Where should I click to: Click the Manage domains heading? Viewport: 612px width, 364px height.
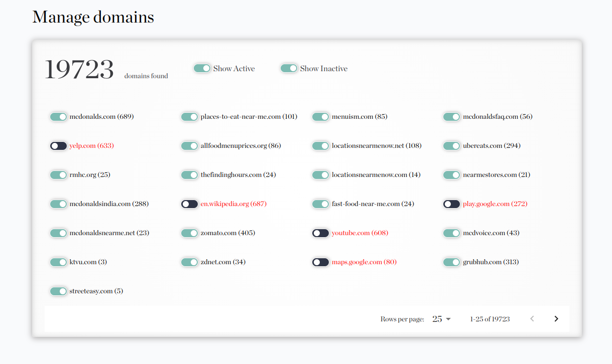click(x=93, y=17)
